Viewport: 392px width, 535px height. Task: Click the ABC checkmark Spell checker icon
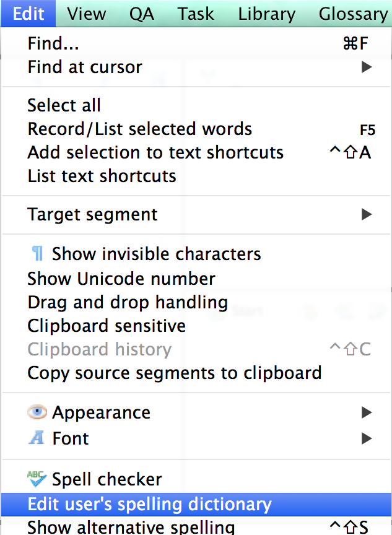(37, 479)
